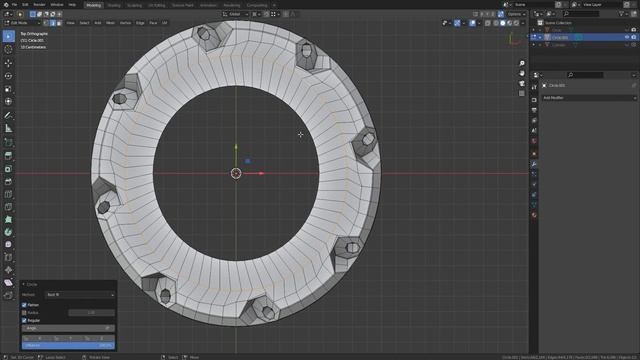Toggle X-ray display button
This screenshot has height=360, width=640.
488,23
